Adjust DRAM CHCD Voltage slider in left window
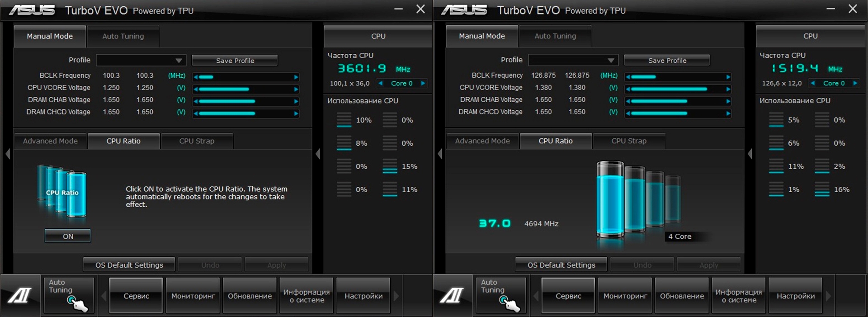Screen dimensions: 868x317 tap(246, 114)
